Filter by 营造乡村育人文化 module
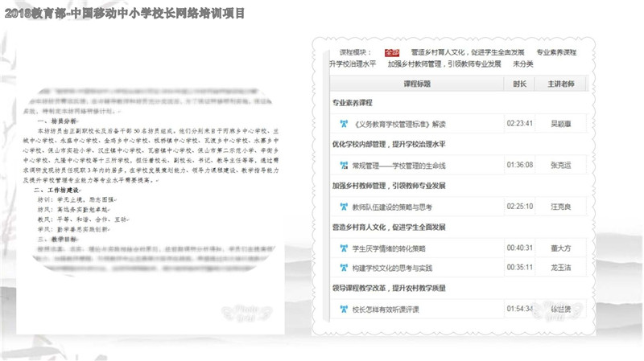644x361 pixels. [x=467, y=51]
